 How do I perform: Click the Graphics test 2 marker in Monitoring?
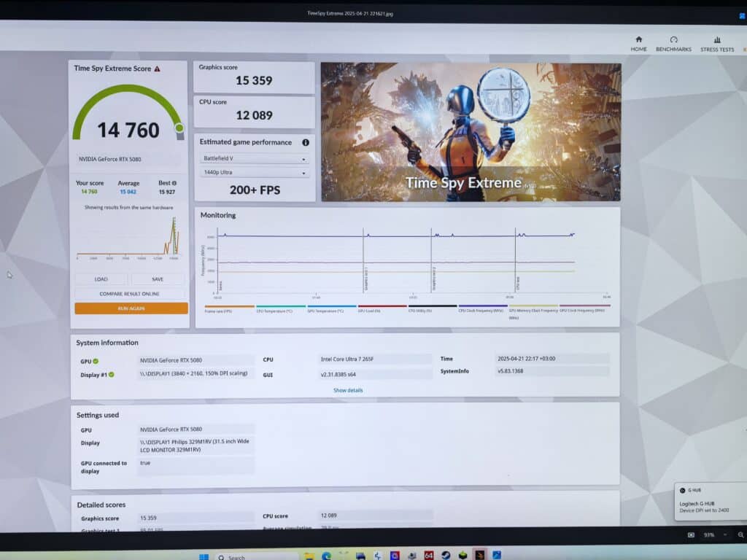(432, 260)
